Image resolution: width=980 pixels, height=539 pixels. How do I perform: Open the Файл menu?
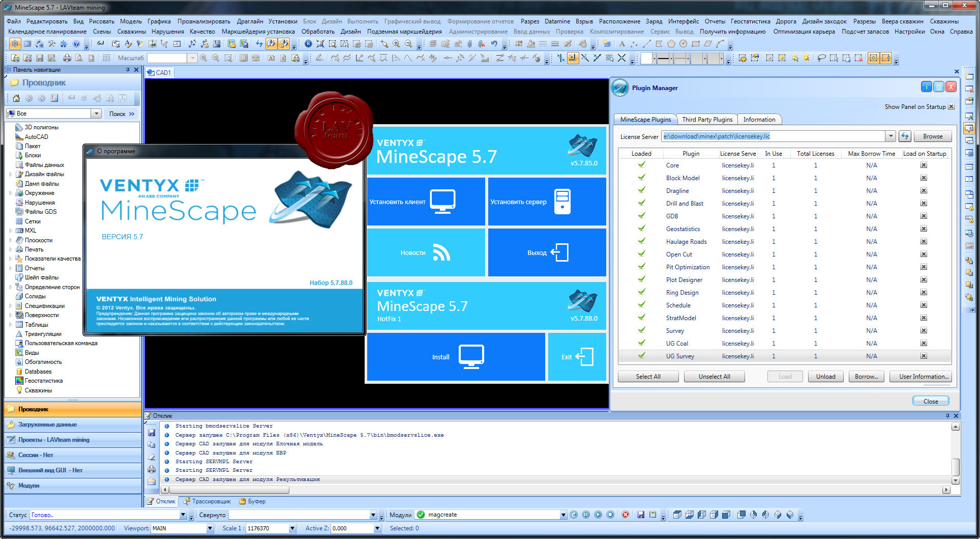(x=14, y=21)
